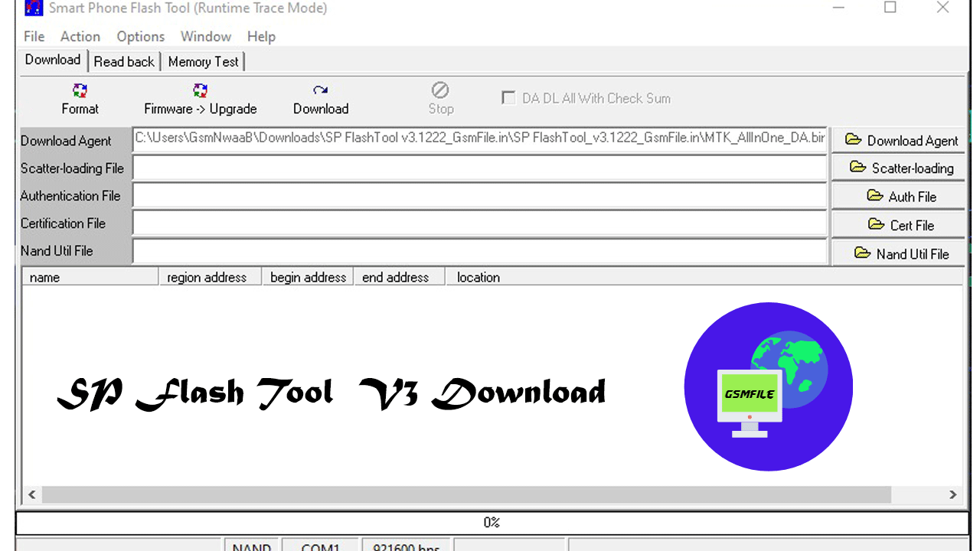Open the Options menu
The width and height of the screenshot is (980, 551).
click(140, 37)
